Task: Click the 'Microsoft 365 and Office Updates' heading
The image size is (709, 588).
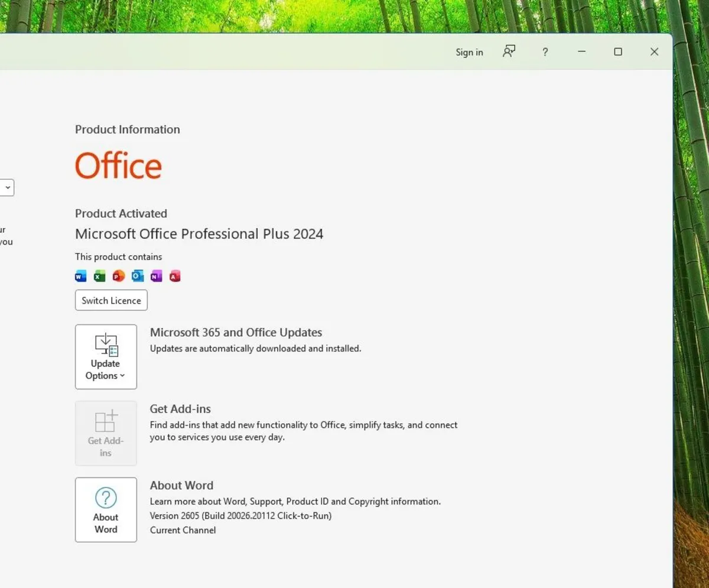Action: click(x=236, y=333)
